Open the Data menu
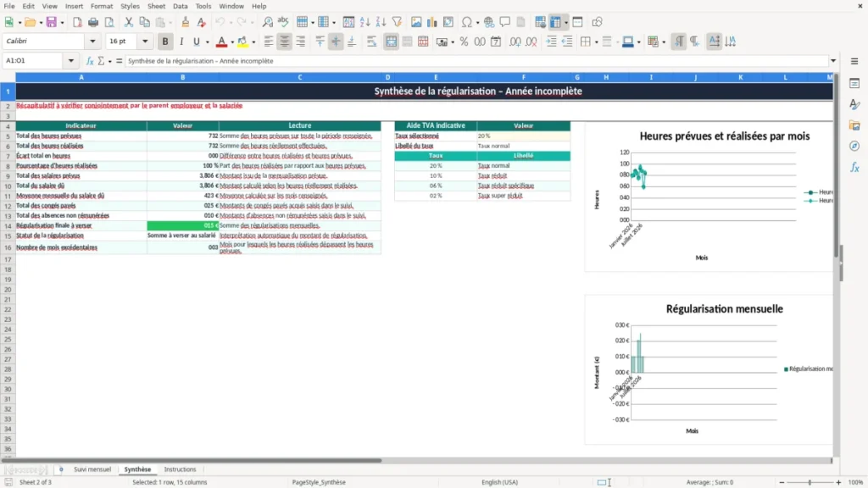Image resolution: width=868 pixels, height=488 pixels. click(x=180, y=6)
